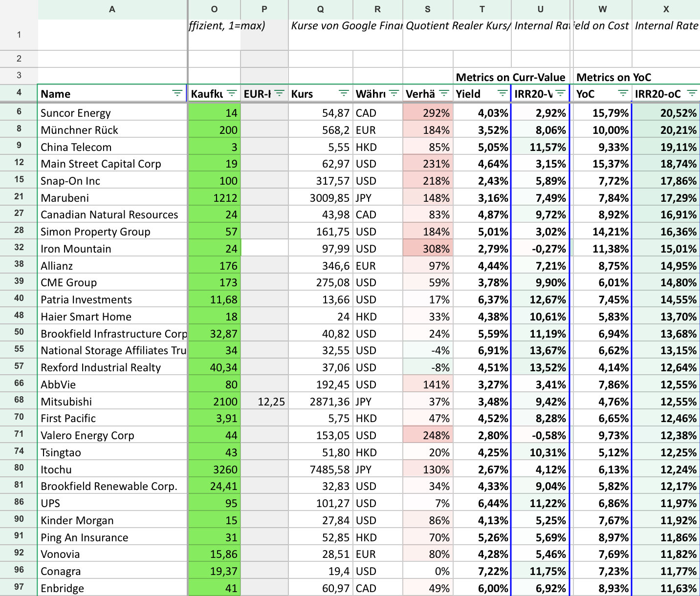Click National Storage Affiliates' ratio '-4%'
The image size is (700, 596).
[x=428, y=350]
